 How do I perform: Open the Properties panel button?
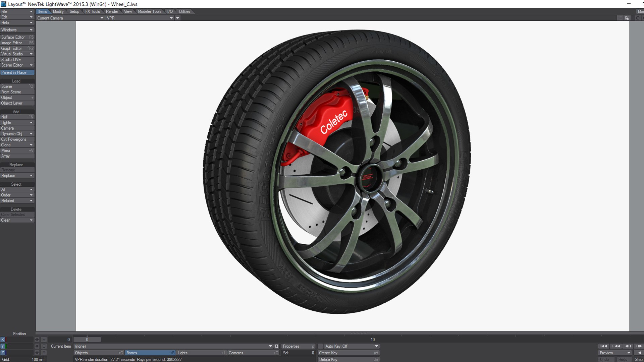(x=298, y=346)
